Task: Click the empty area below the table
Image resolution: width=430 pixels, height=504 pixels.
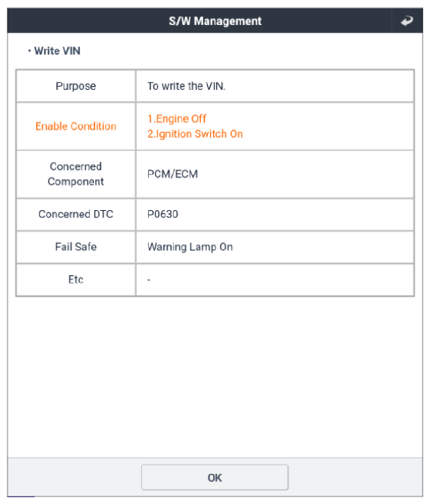Action: pos(215,376)
